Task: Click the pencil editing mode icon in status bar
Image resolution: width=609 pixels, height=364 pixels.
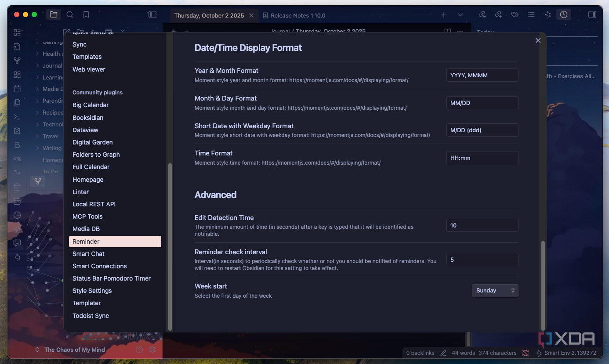Action: click(x=443, y=353)
